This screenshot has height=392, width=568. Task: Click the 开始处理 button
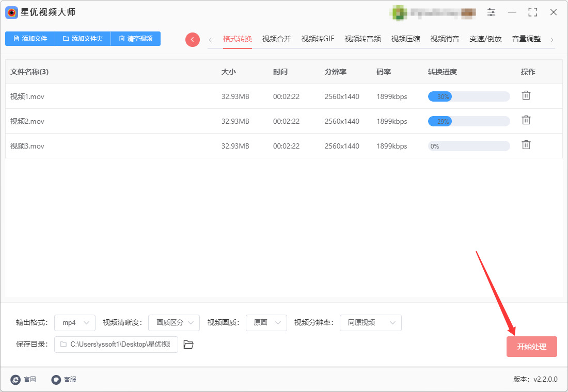click(x=532, y=347)
